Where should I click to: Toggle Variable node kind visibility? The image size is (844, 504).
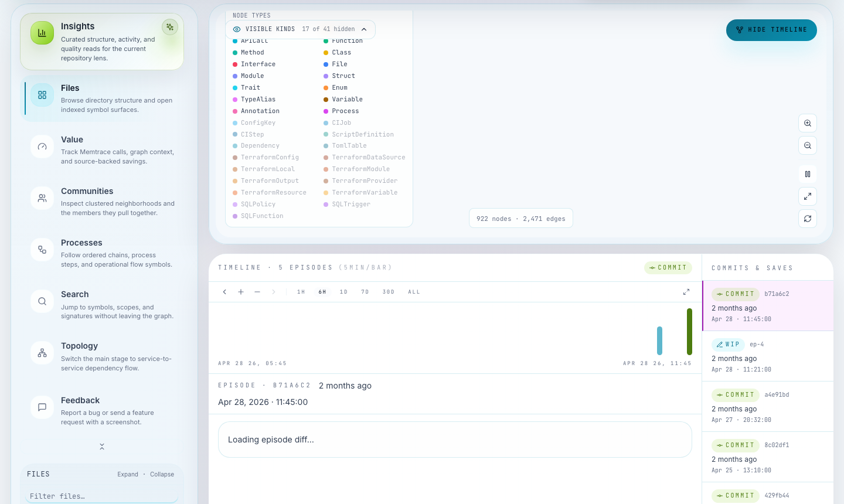point(343,100)
